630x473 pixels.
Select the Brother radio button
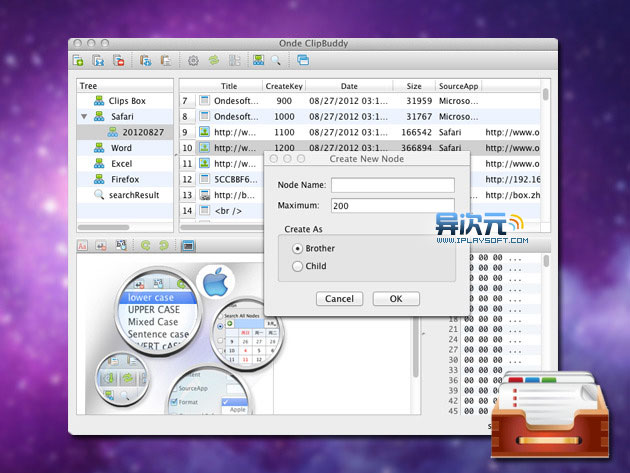pyautogui.click(x=297, y=249)
